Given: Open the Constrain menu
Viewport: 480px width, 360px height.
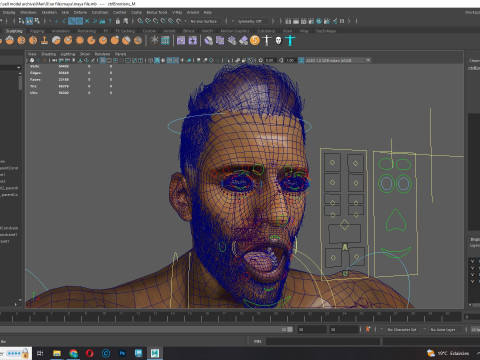Looking at the screenshot, I should pyautogui.click(x=100, y=12).
